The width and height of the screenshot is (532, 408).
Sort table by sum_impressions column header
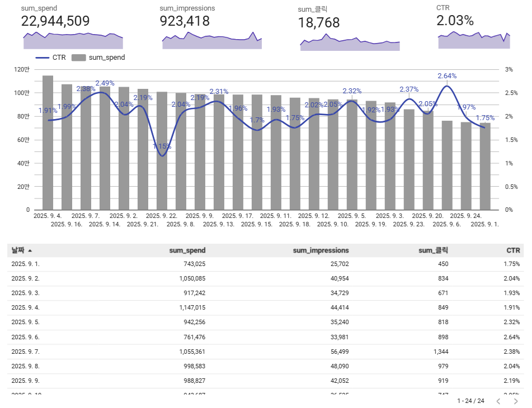[321, 250]
